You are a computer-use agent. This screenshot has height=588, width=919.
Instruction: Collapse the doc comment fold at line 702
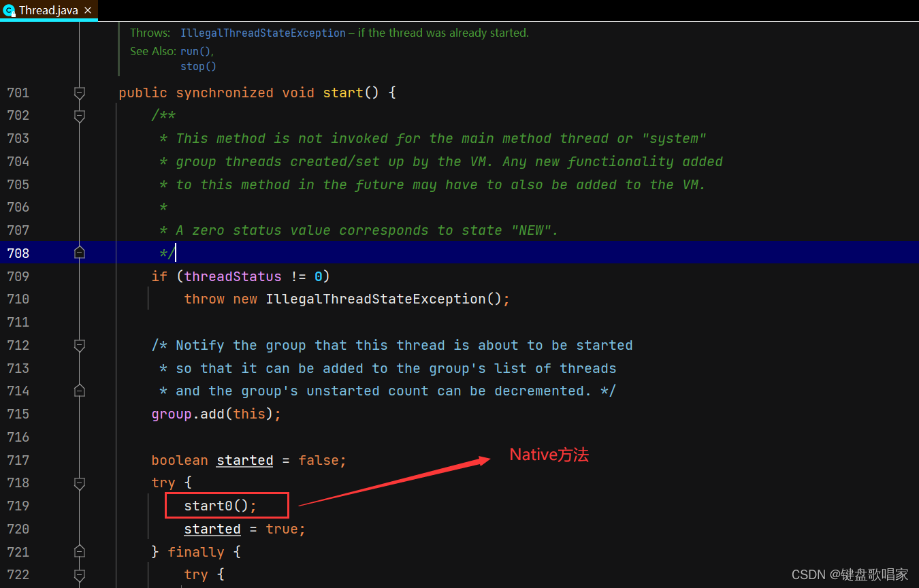80,116
